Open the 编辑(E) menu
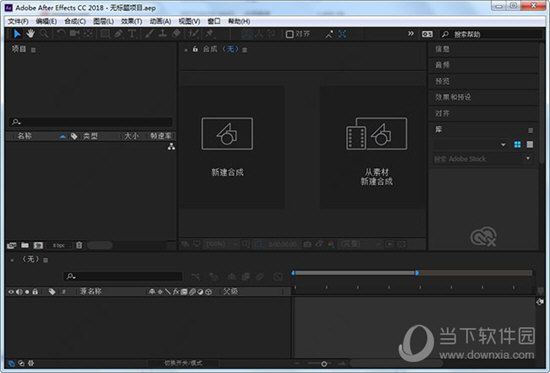 [46, 21]
